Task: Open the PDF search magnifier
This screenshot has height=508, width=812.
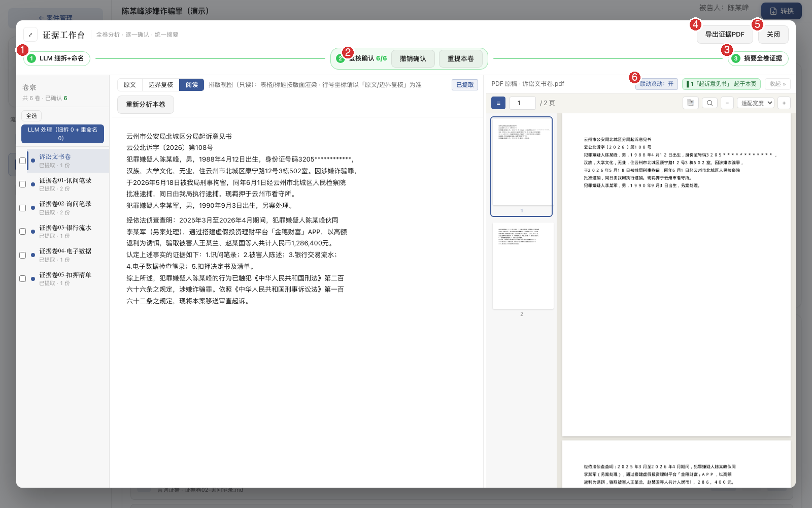Action: (709, 103)
